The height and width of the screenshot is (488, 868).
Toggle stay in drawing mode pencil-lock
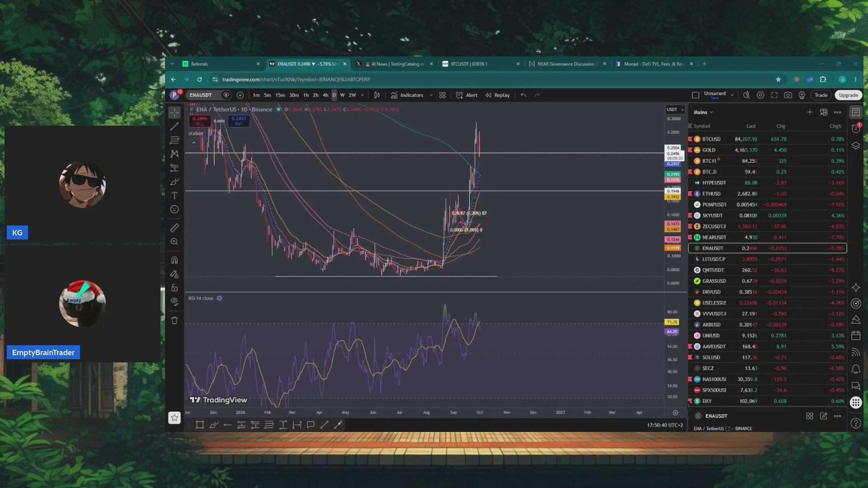[175, 274]
